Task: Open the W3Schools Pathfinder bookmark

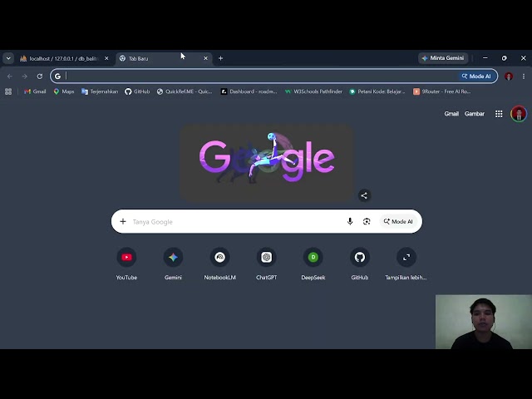Action: pyautogui.click(x=314, y=91)
